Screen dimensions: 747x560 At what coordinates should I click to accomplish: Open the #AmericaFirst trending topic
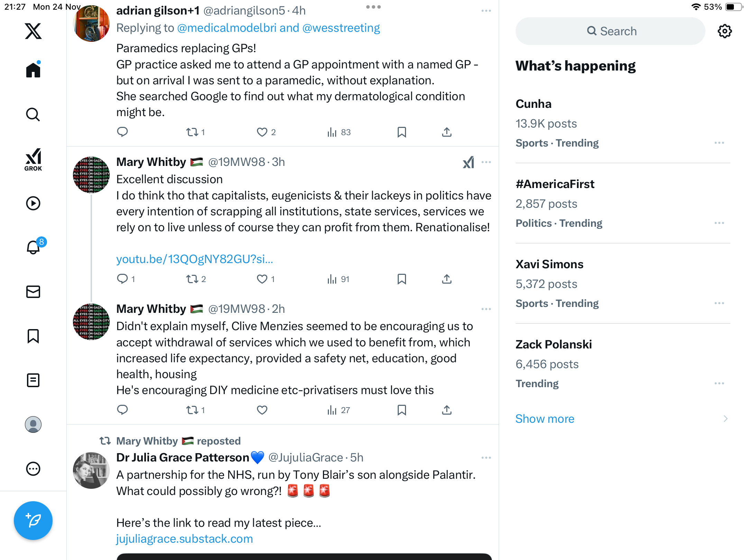coord(555,184)
